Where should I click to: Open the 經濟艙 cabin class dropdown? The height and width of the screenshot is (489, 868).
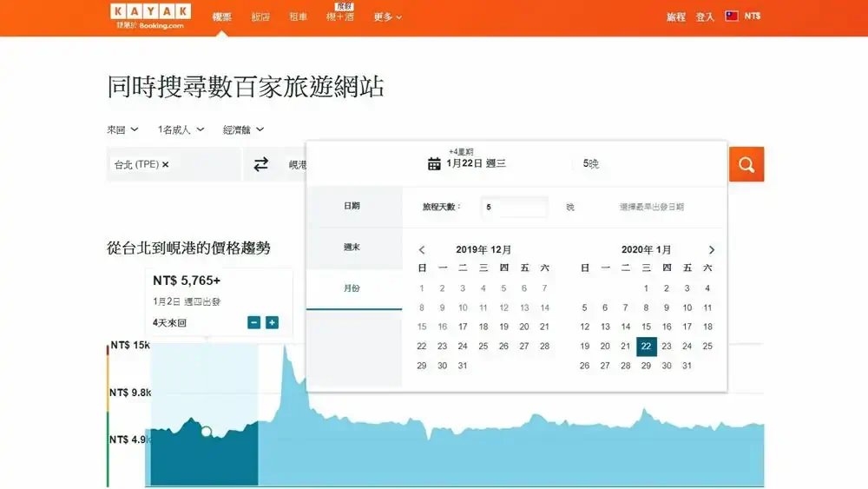(x=243, y=129)
